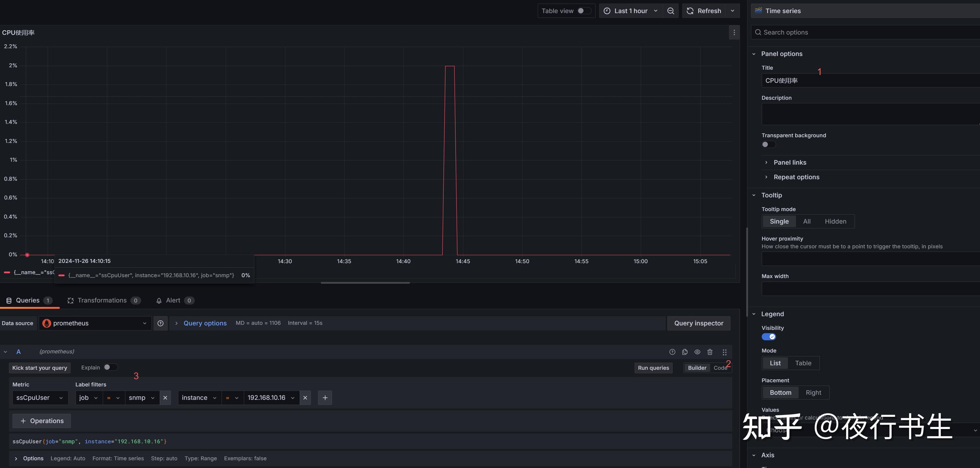Toggle the Table view switch
Image resolution: width=980 pixels, height=468 pixels.
pyautogui.click(x=584, y=11)
